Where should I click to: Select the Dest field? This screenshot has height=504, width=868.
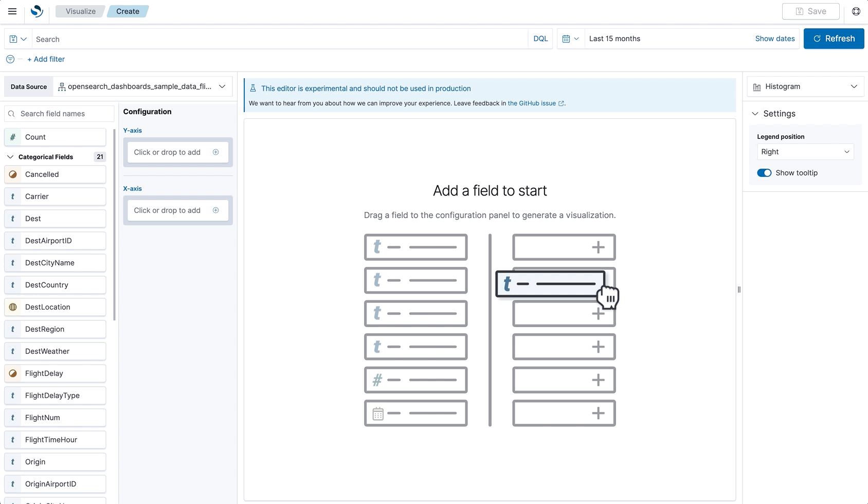click(55, 219)
